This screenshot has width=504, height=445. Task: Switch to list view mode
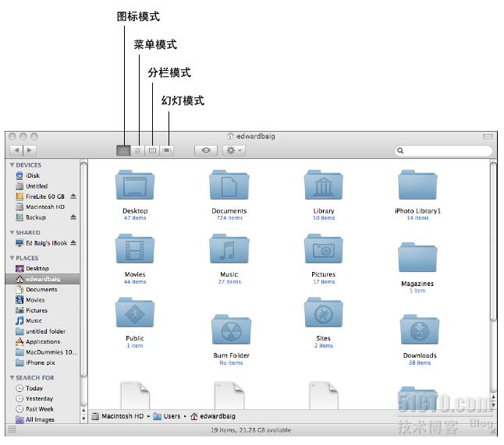(x=137, y=150)
